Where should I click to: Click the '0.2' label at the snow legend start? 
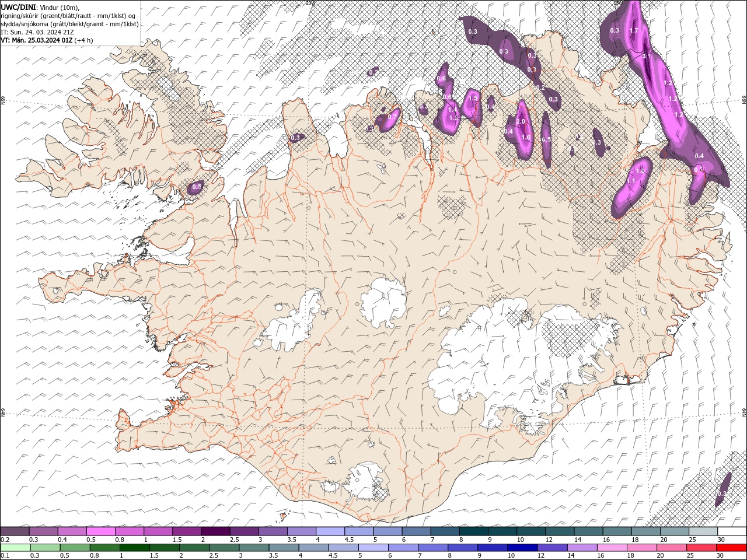(x=5, y=539)
